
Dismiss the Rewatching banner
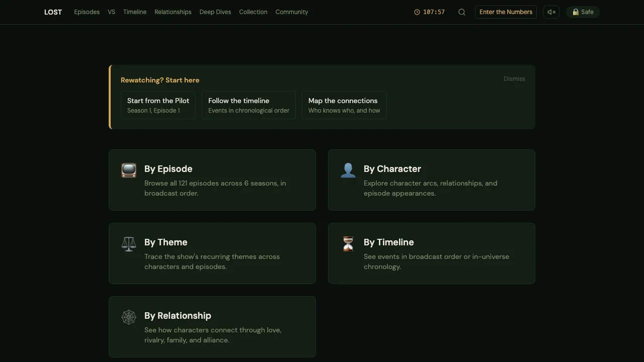[514, 79]
